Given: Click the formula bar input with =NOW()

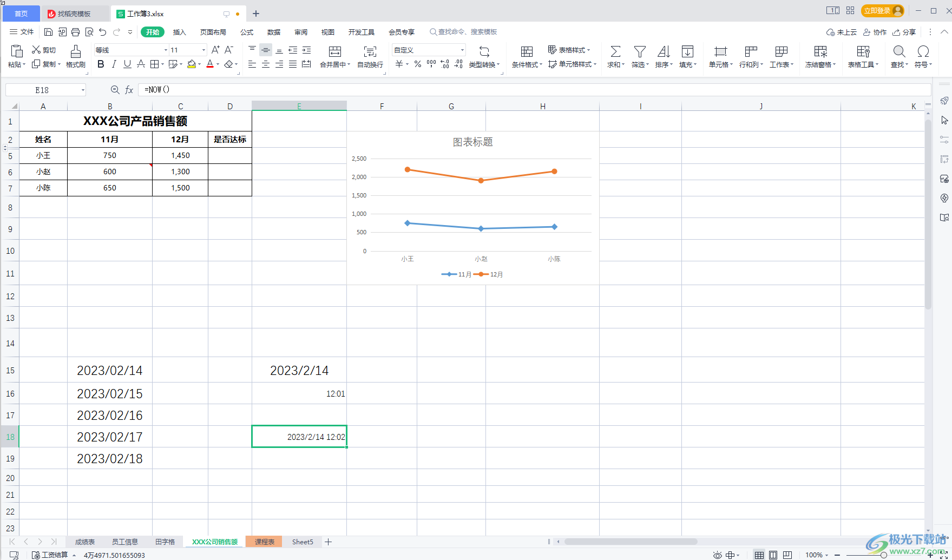Looking at the screenshot, I should tap(535, 90).
